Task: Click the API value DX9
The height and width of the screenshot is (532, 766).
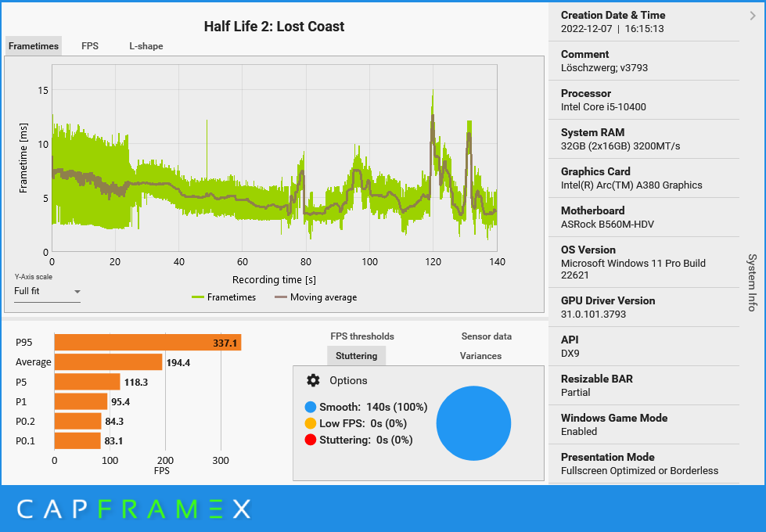Action: pyautogui.click(x=570, y=353)
